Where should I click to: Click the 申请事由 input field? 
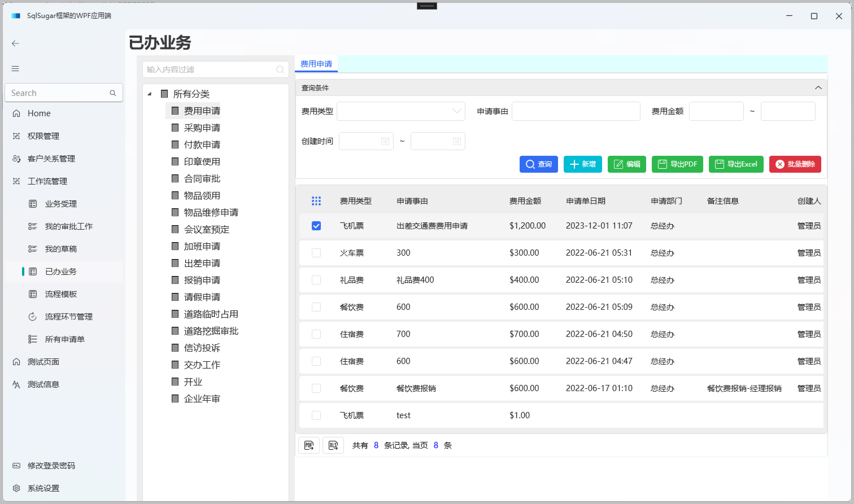click(x=576, y=111)
